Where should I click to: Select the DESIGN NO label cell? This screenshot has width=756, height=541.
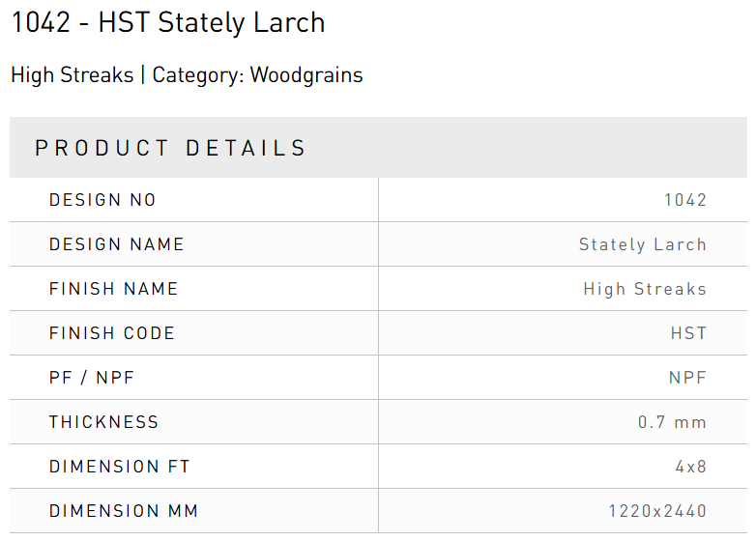click(x=102, y=201)
